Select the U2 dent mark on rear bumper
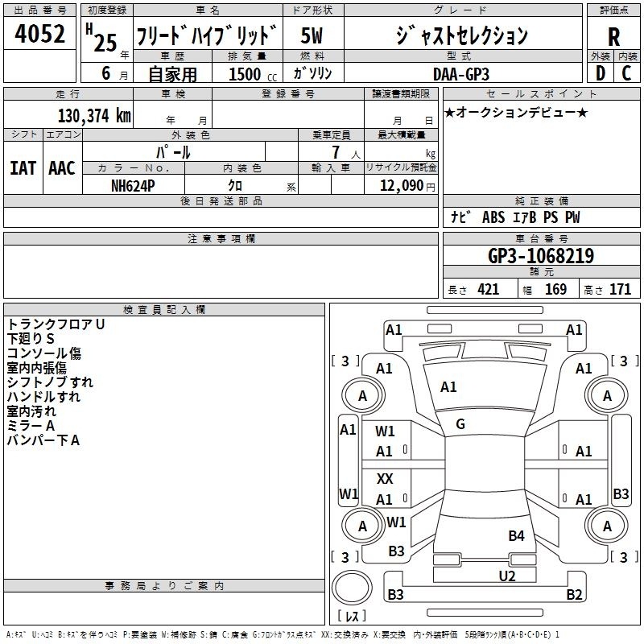644x644 pixels. (506, 575)
